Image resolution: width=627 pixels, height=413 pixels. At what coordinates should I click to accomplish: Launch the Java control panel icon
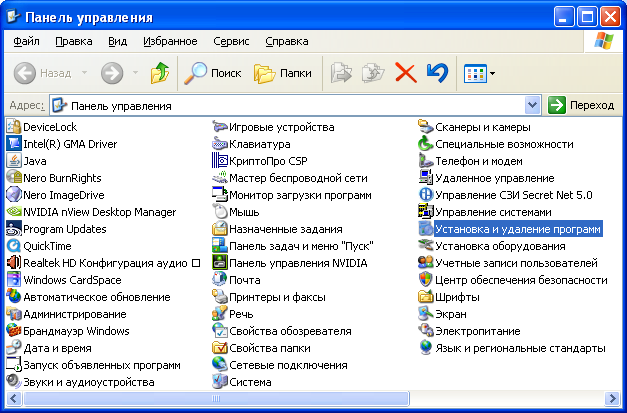[x=14, y=161]
